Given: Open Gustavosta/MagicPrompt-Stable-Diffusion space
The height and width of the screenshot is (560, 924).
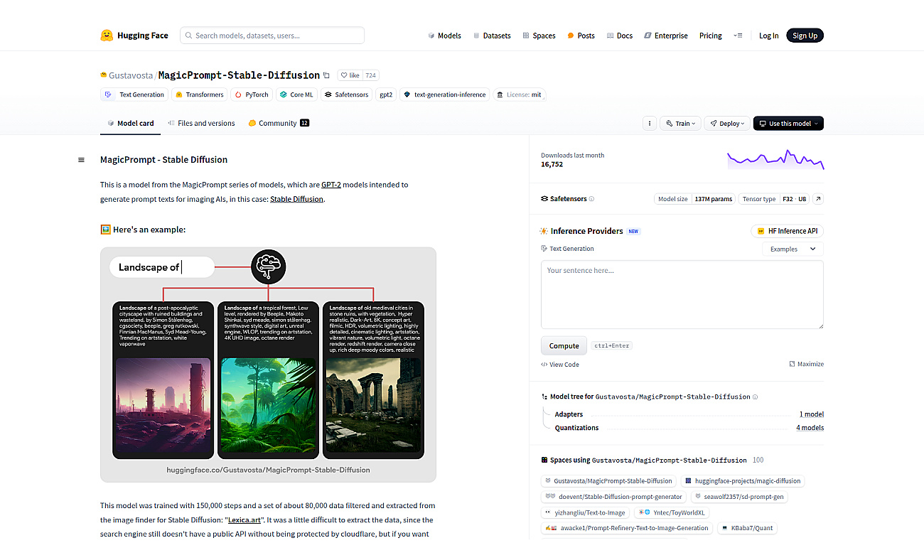Looking at the screenshot, I should tap(609, 481).
